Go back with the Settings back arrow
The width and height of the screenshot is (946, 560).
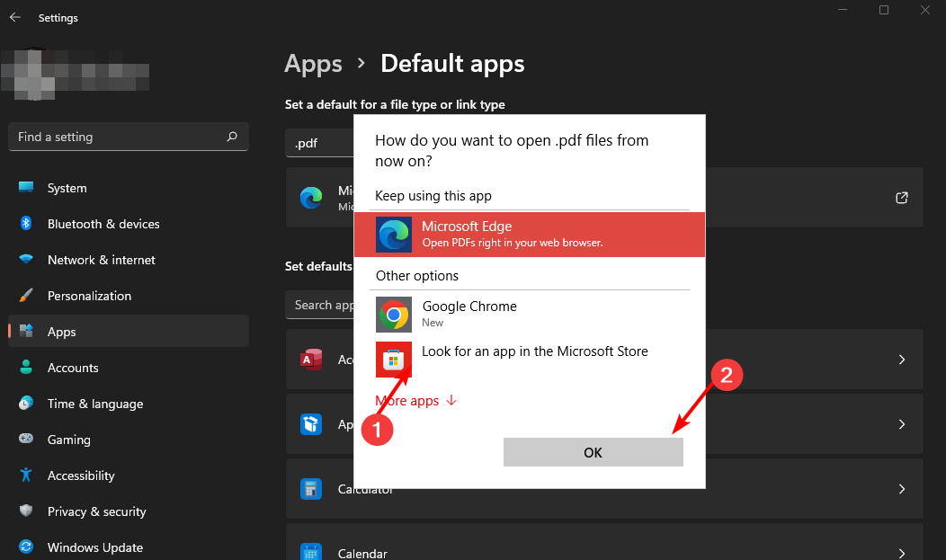15,17
